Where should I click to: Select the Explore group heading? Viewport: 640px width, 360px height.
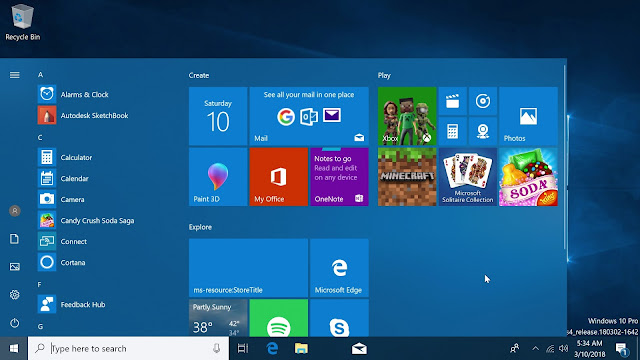pos(200,227)
